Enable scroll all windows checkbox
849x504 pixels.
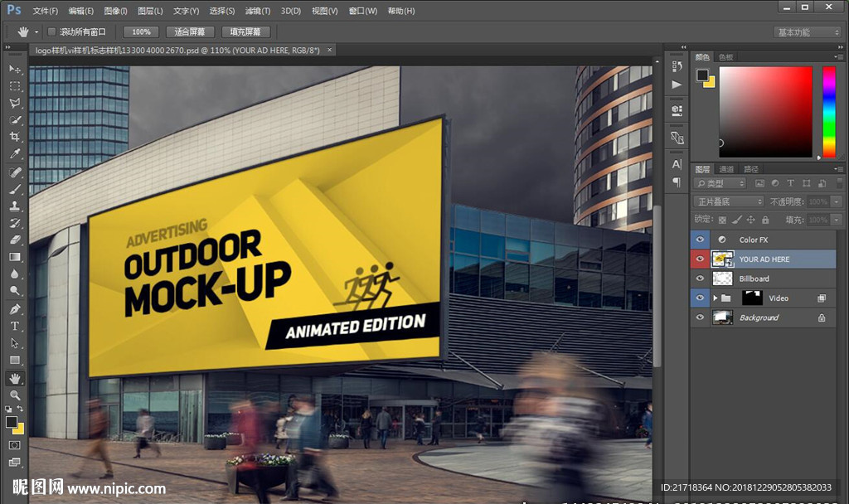(x=51, y=31)
